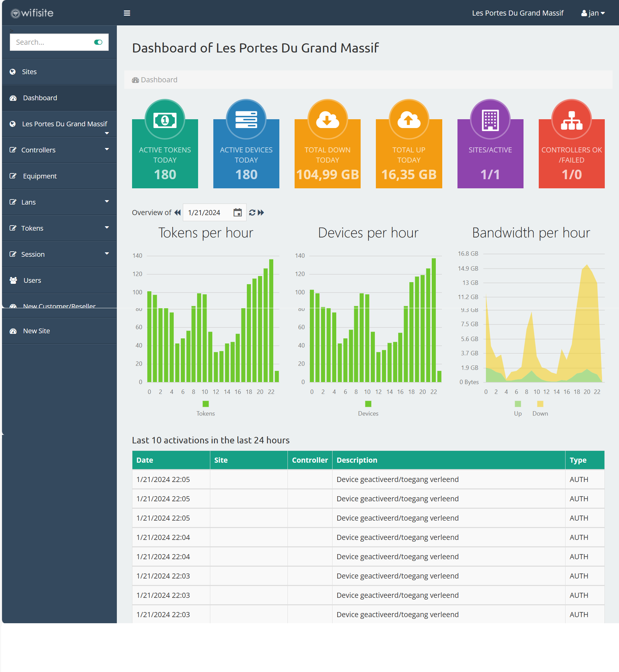Click the Bandwidth per hour chart title
The height and width of the screenshot is (672, 619).
point(531,233)
